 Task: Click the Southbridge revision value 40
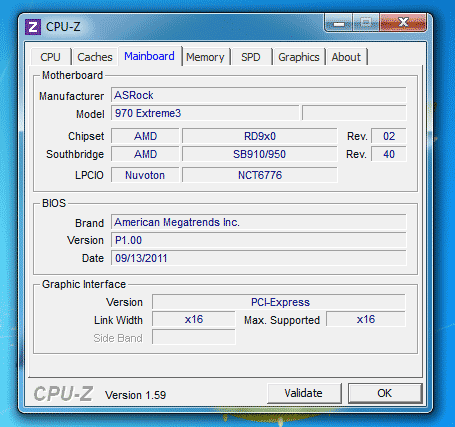click(x=389, y=154)
